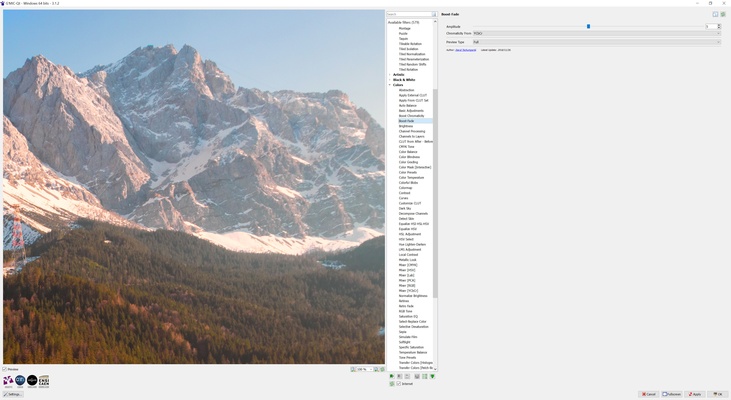Click the Amplitude value field
Screen dimensions: 731x400
click(710, 27)
